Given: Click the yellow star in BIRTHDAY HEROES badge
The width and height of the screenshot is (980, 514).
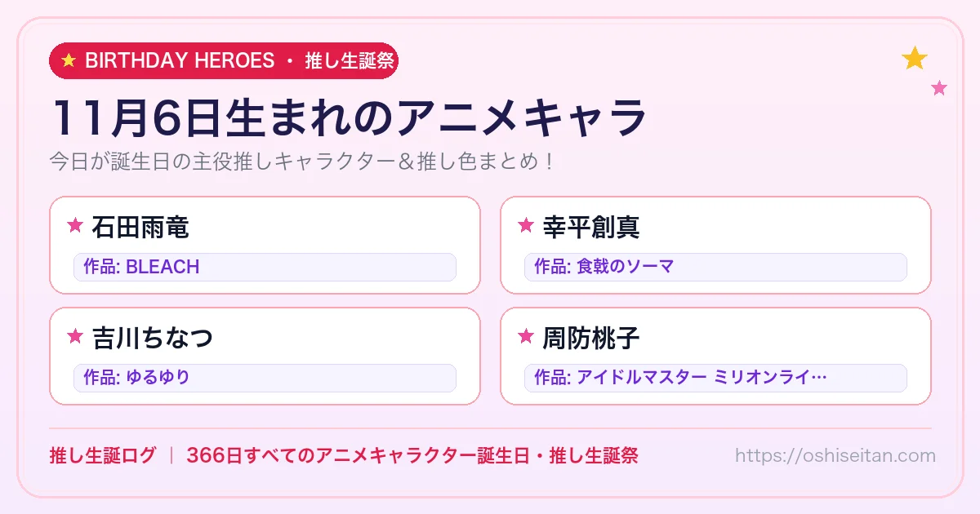Looking at the screenshot, I should [69, 60].
